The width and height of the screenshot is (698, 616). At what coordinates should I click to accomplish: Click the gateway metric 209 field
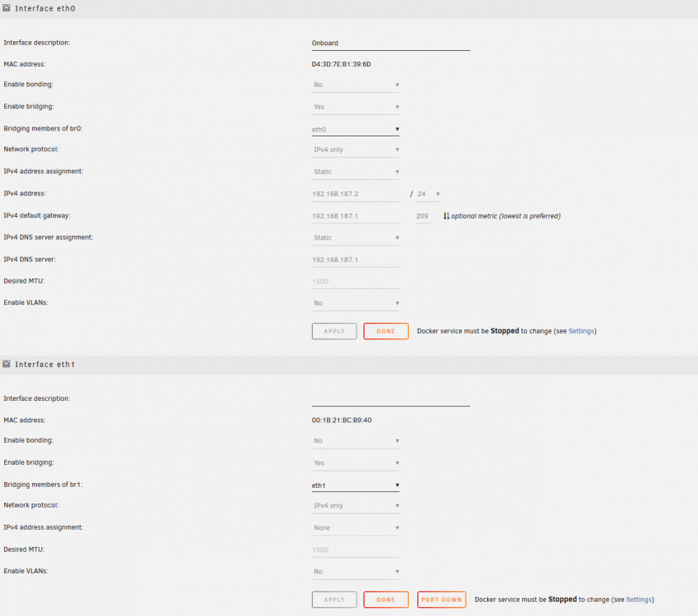point(424,216)
